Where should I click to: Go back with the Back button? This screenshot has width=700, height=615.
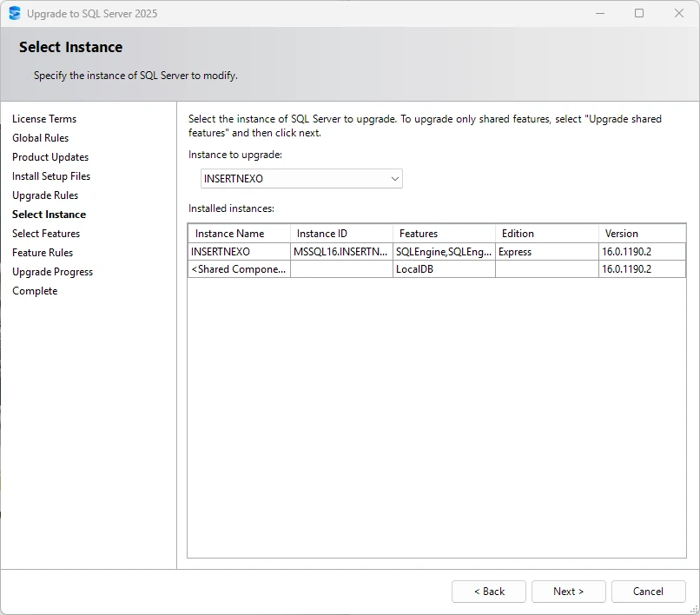coord(489,592)
